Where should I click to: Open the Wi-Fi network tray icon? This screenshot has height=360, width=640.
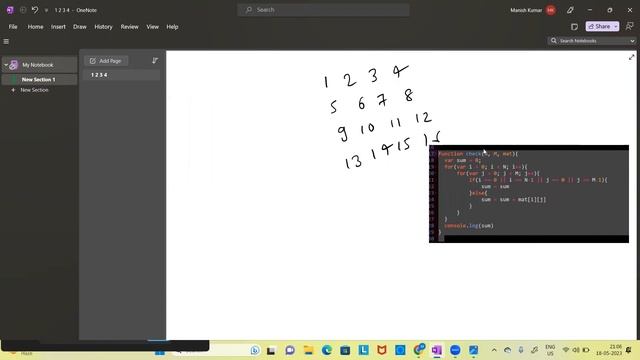[566, 350]
